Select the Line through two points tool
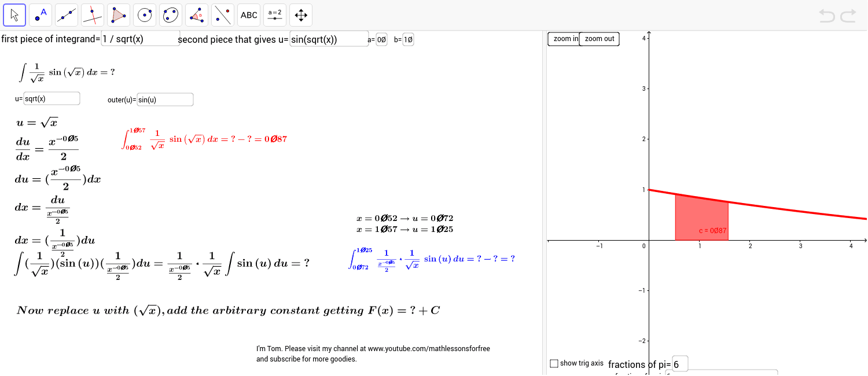 pos(67,15)
